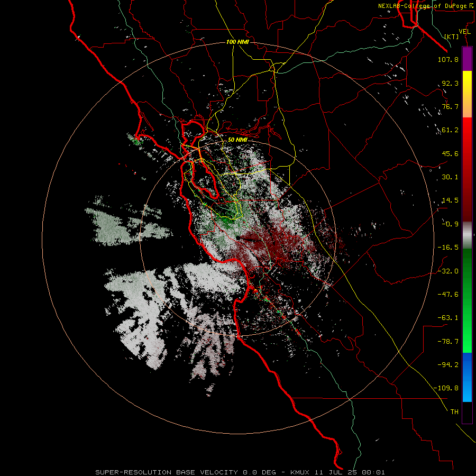Screen dimensions: 476x476
Task: Click the -78.7 legend value
Action: point(448,342)
